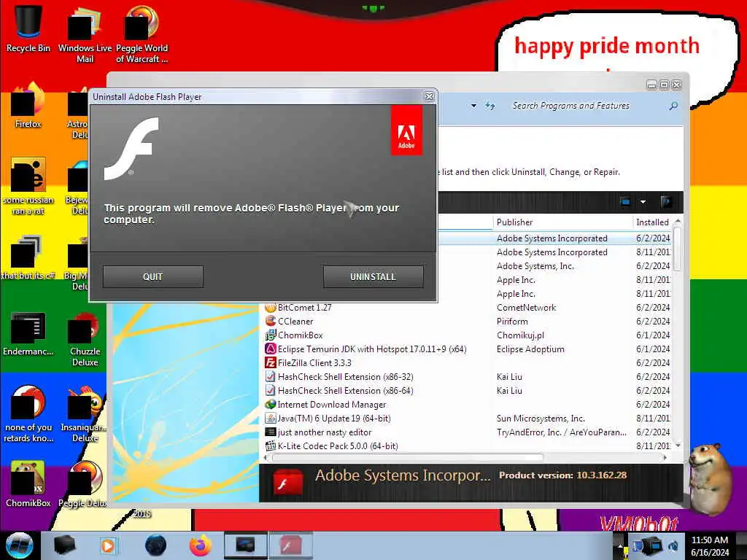Open the help icon in Programs toolbar
The image size is (747, 560).
pos(666,202)
